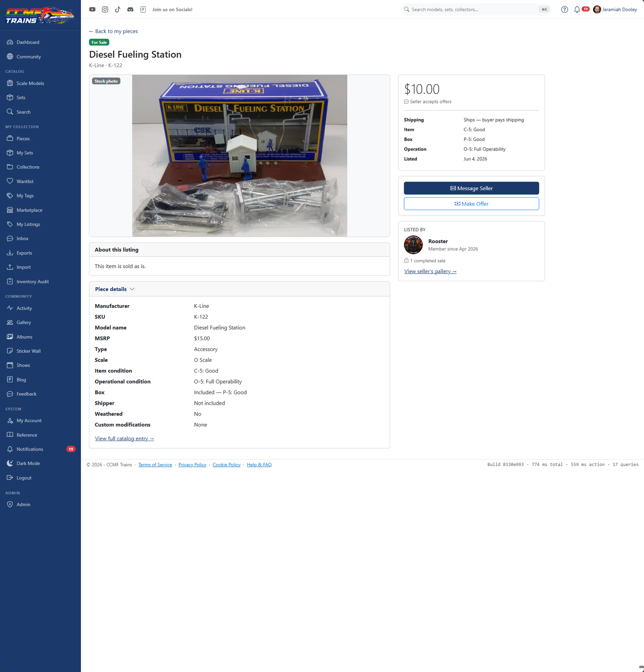This screenshot has height=672, width=644.
Task: Go to Dashboard in sidebar
Action: (x=40, y=42)
